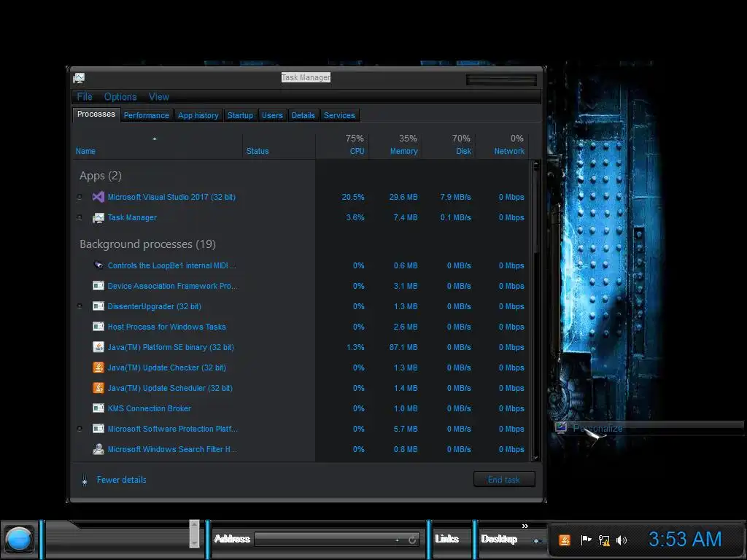
Task: Click the scroll down arrow of process list
Action: click(x=536, y=456)
